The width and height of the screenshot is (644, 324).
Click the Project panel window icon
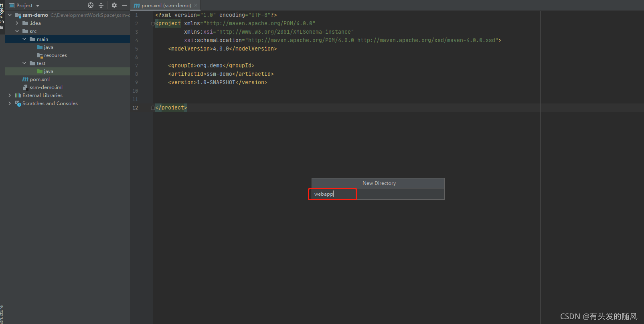coord(12,6)
